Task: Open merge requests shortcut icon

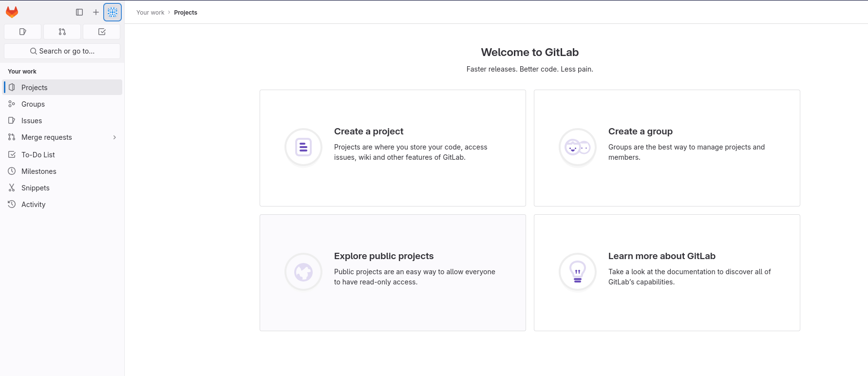Action: (x=62, y=32)
